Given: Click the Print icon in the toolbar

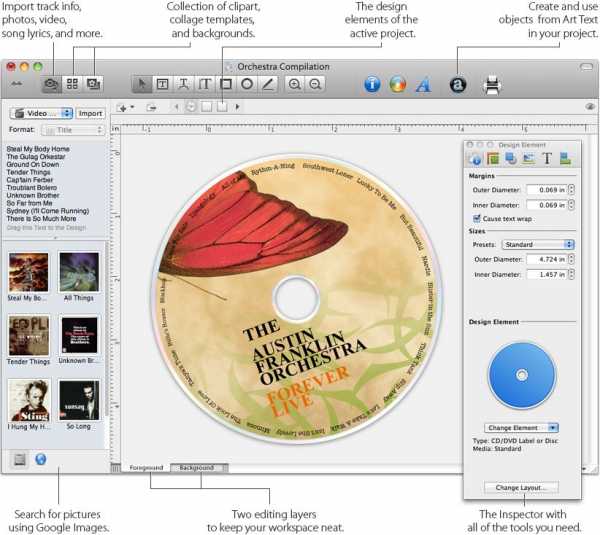Looking at the screenshot, I should (492, 85).
